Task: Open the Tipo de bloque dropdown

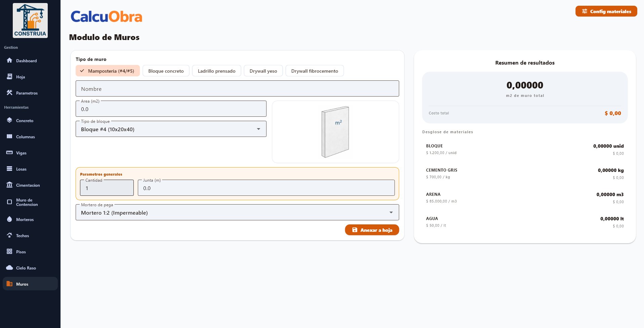Action: 171,129
